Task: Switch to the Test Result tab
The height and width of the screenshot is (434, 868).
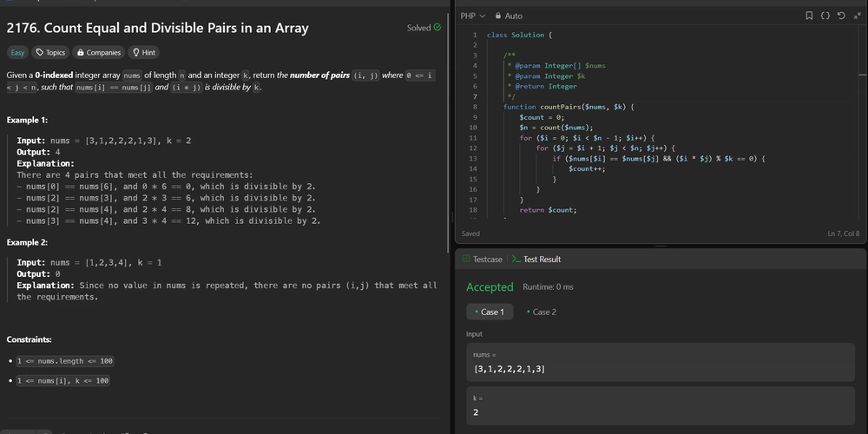Action: (x=536, y=259)
